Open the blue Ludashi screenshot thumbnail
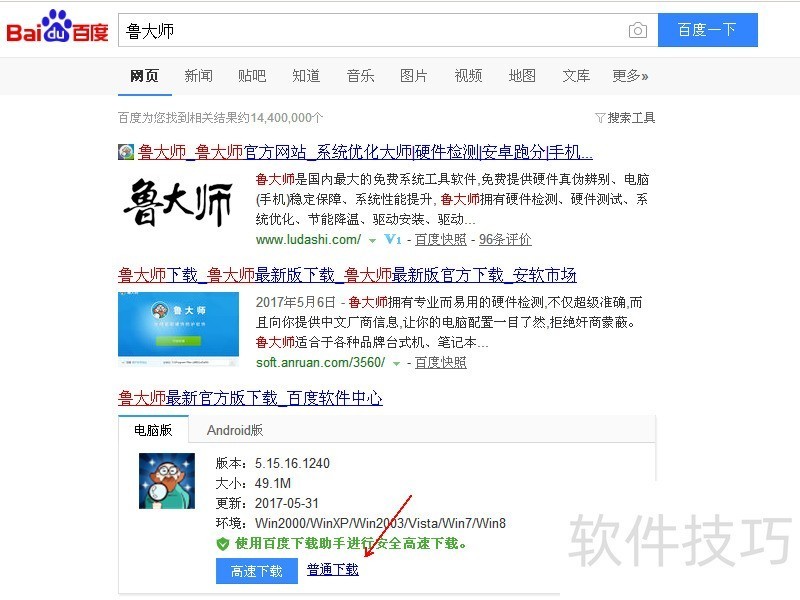This screenshot has height=600, width=800. point(178,329)
